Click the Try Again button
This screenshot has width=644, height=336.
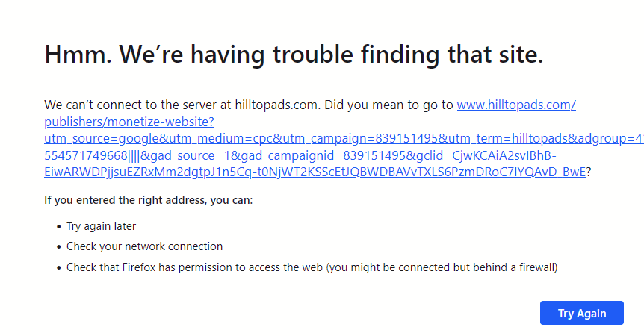click(581, 314)
